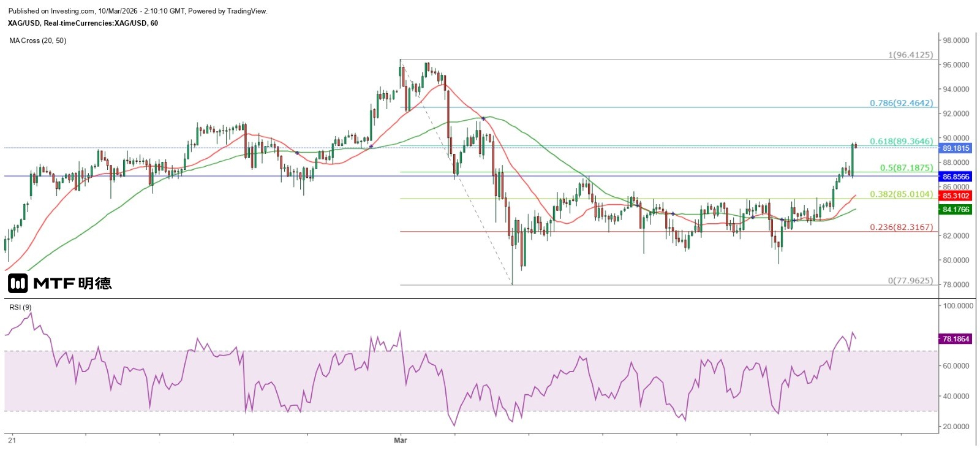The height and width of the screenshot is (450, 980).
Task: Click the MTF 明德 logo icon
Action: [18, 283]
